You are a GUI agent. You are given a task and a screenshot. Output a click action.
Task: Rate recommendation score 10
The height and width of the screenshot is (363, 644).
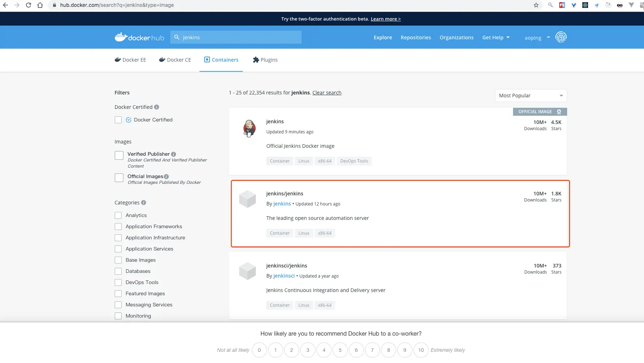point(421,350)
